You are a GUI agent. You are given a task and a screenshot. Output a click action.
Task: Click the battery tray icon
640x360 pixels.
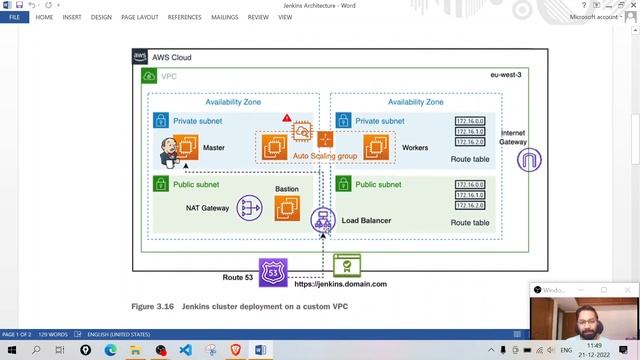[x=527, y=350]
